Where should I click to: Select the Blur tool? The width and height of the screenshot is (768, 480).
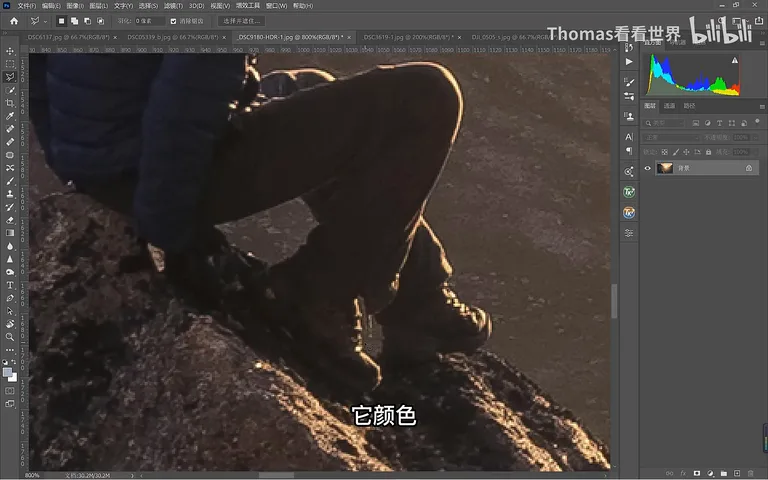10,246
